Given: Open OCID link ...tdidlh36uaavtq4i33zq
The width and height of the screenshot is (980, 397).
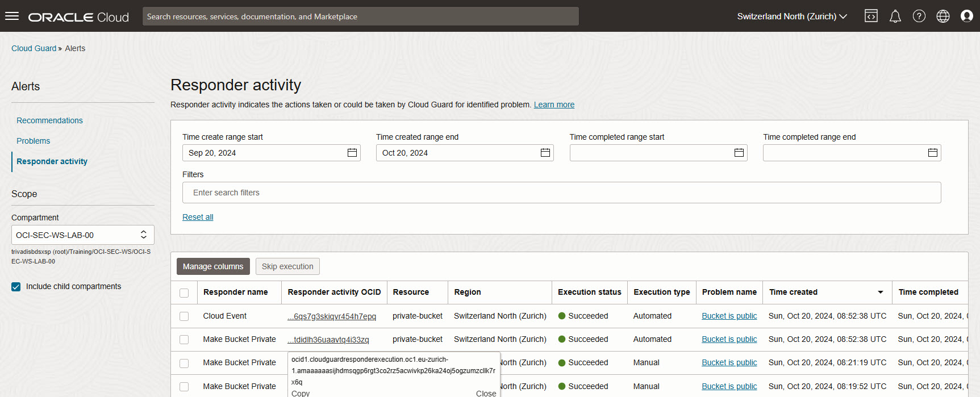Looking at the screenshot, I should 328,340.
